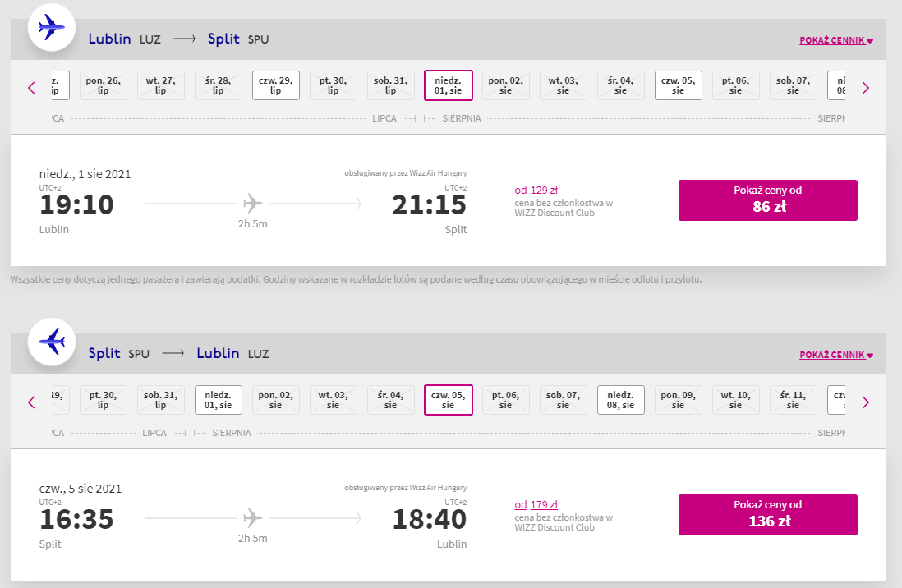Click Pokaż ceny od 86 zł button
Screen dimensions: 902x588
tap(768, 200)
